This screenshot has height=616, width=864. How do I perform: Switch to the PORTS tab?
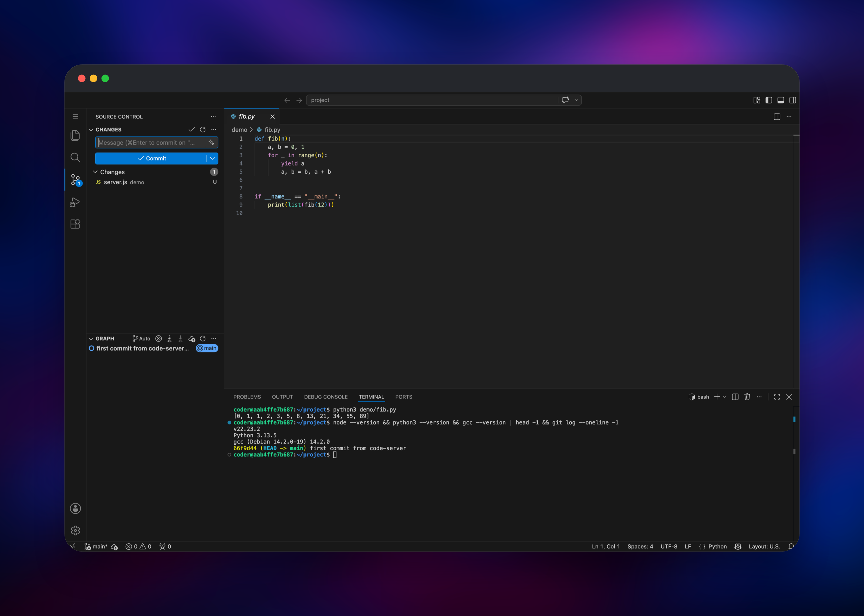(x=404, y=397)
